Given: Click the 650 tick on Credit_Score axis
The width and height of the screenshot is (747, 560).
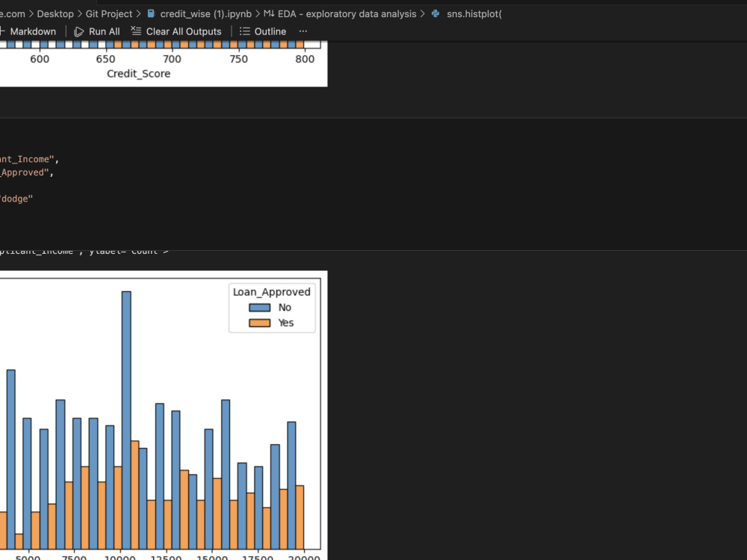Looking at the screenshot, I should point(106,59).
